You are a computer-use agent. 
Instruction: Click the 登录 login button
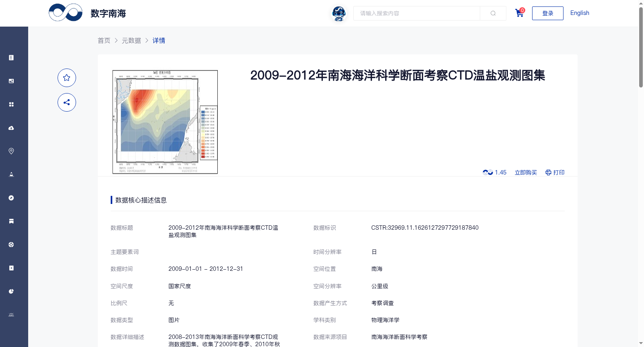pyautogui.click(x=547, y=13)
